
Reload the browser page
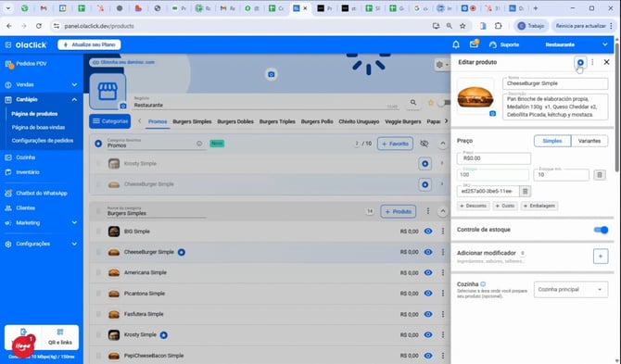(38, 26)
